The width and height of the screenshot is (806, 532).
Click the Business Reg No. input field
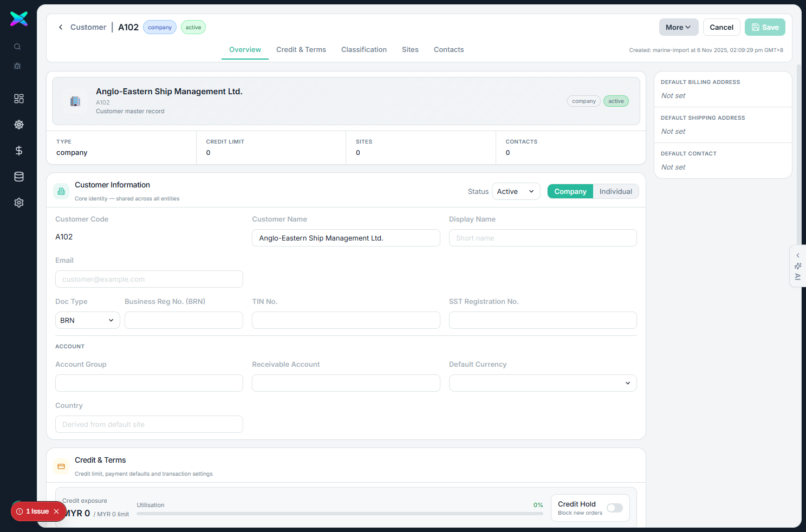point(184,320)
